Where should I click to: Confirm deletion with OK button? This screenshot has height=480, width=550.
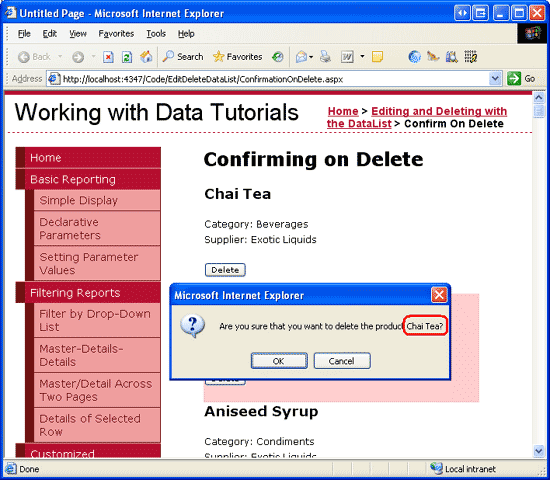click(x=279, y=361)
